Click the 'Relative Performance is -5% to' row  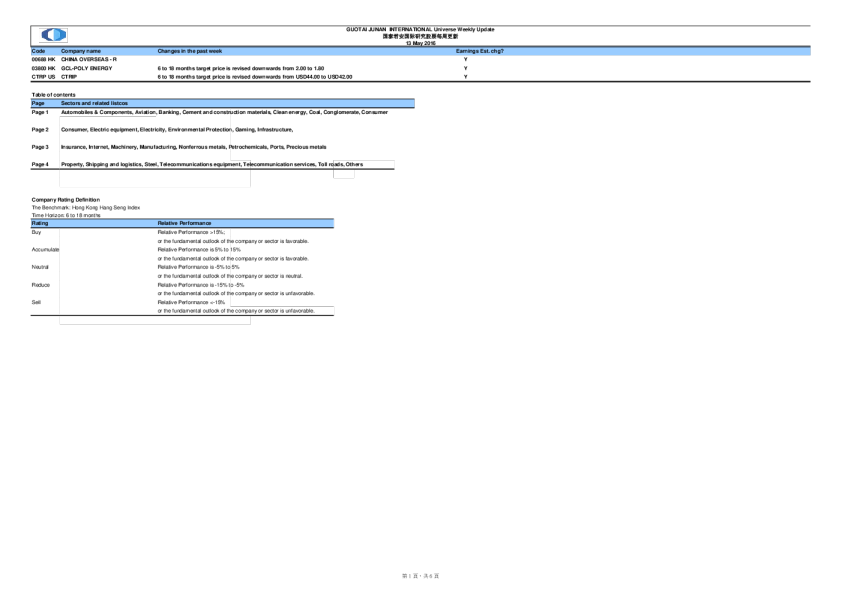click(194, 267)
